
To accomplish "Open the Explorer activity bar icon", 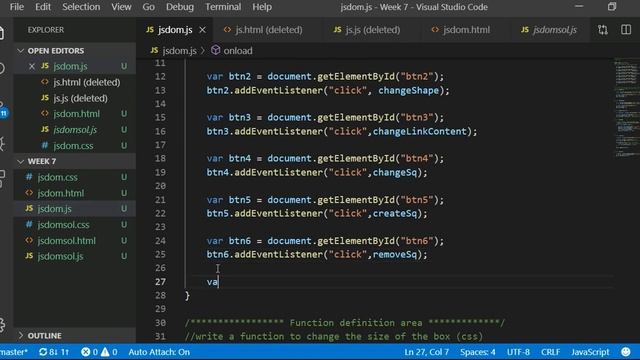I will (2, 33).
